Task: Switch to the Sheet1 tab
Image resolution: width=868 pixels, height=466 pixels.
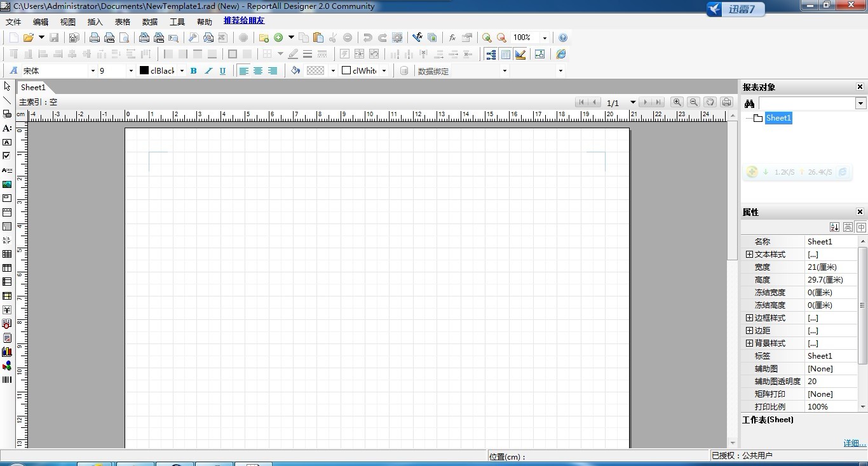Action: (33, 88)
